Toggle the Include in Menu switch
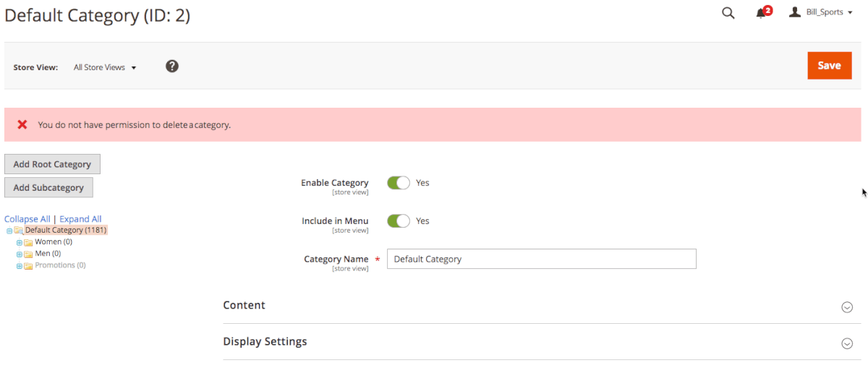 click(399, 220)
